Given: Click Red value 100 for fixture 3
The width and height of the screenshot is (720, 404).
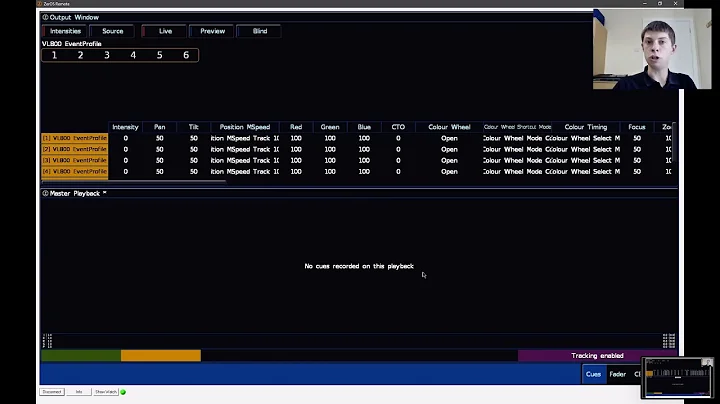Looking at the screenshot, I should [x=296, y=160].
